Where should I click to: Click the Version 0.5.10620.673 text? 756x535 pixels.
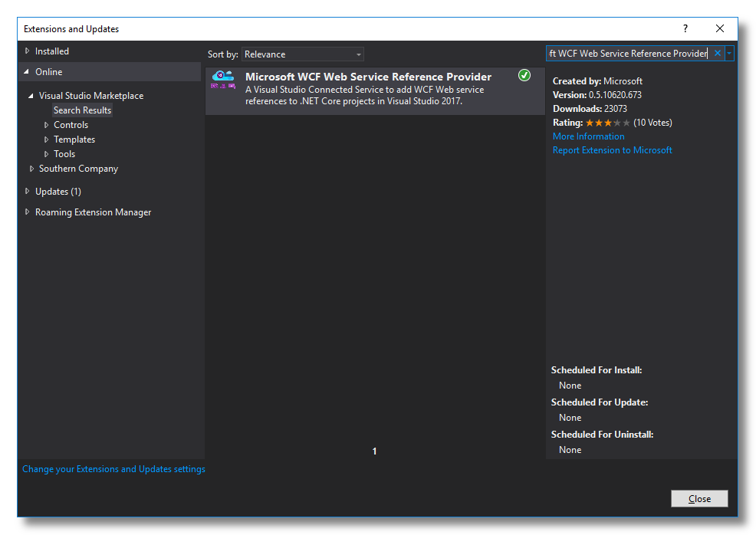point(597,95)
